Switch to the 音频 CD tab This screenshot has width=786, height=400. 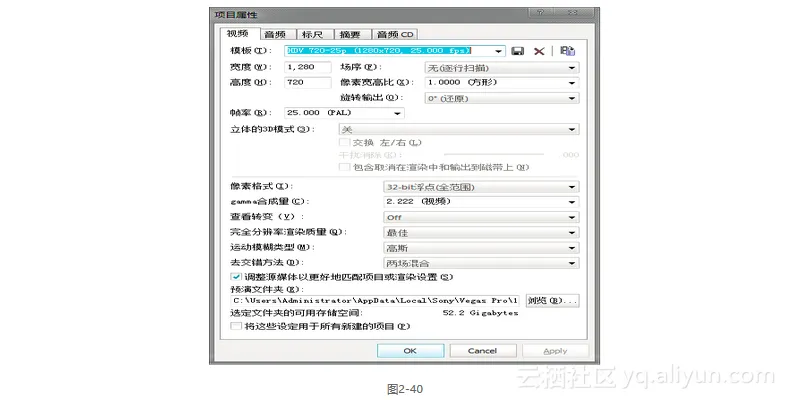pos(395,34)
